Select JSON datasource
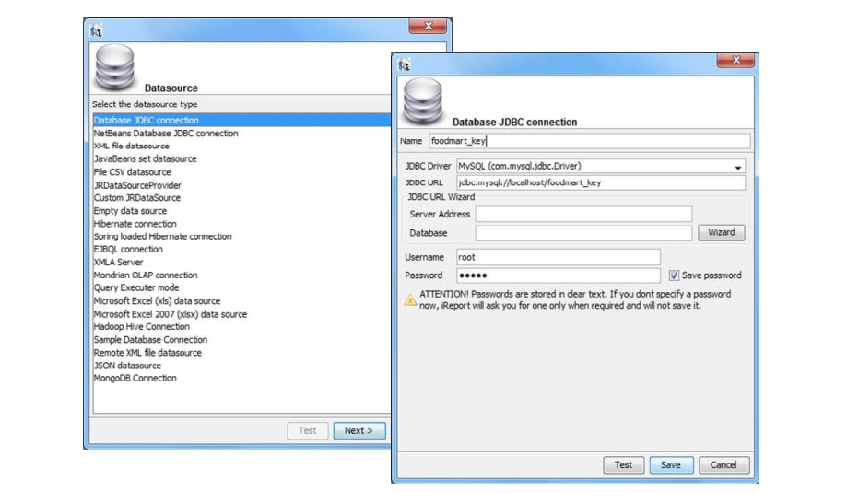Screen dimensions: 859x504 tap(127, 366)
